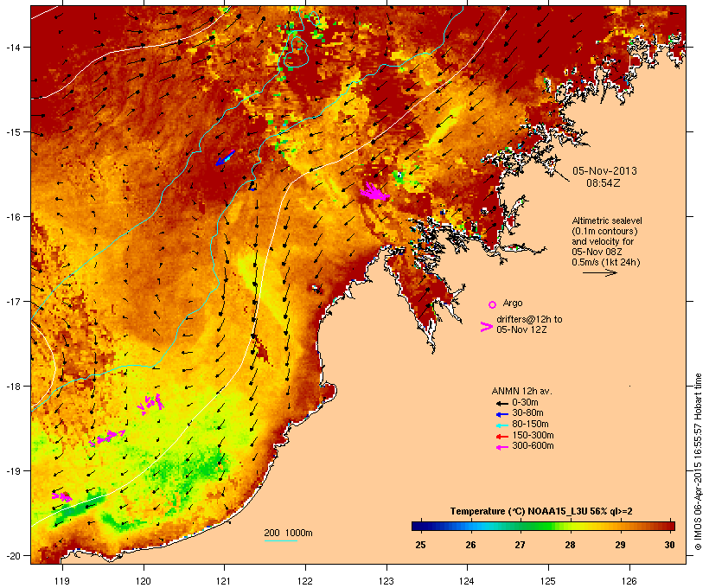Click longitude axis label 122
Screen dimensions: 709x588
pyautogui.click(x=305, y=581)
